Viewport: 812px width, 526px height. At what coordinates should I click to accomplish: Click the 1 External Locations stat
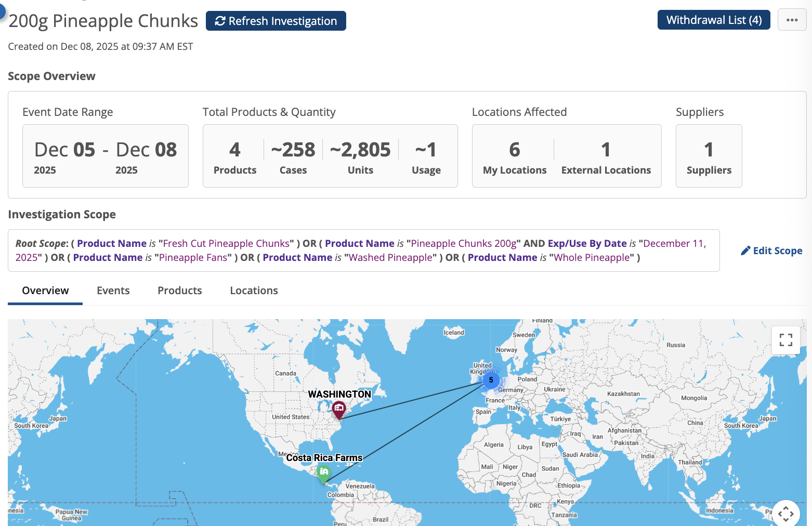(606, 156)
